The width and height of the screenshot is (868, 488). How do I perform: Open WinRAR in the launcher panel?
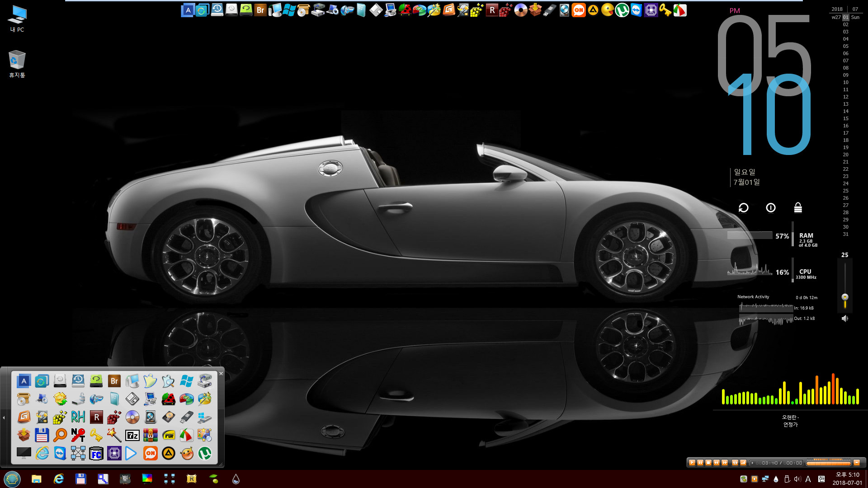[x=151, y=435]
